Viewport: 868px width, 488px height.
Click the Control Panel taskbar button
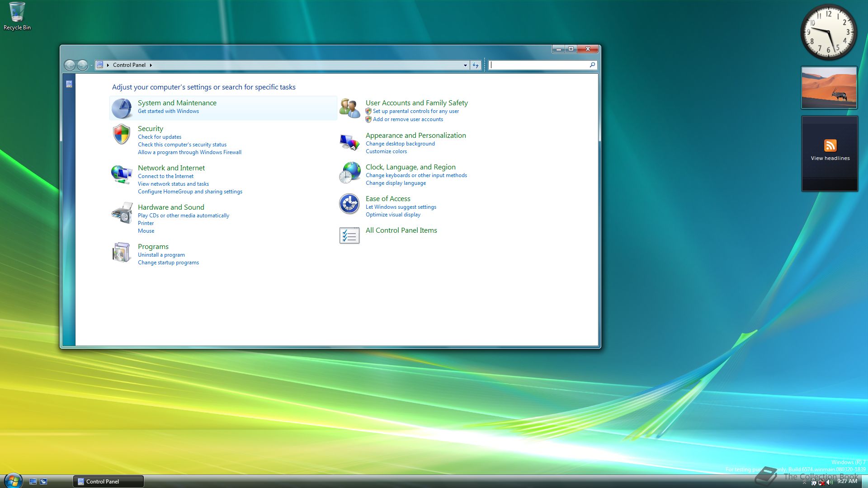(108, 482)
